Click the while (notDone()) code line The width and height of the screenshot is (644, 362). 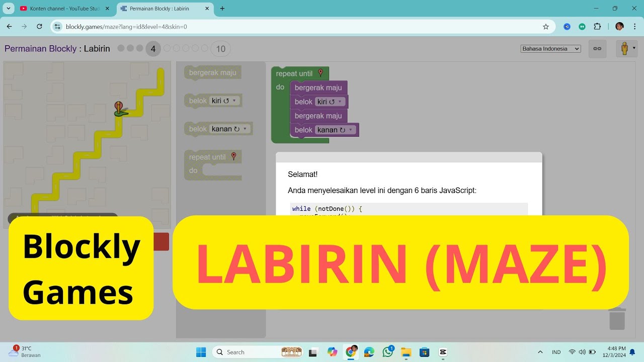[x=327, y=209]
